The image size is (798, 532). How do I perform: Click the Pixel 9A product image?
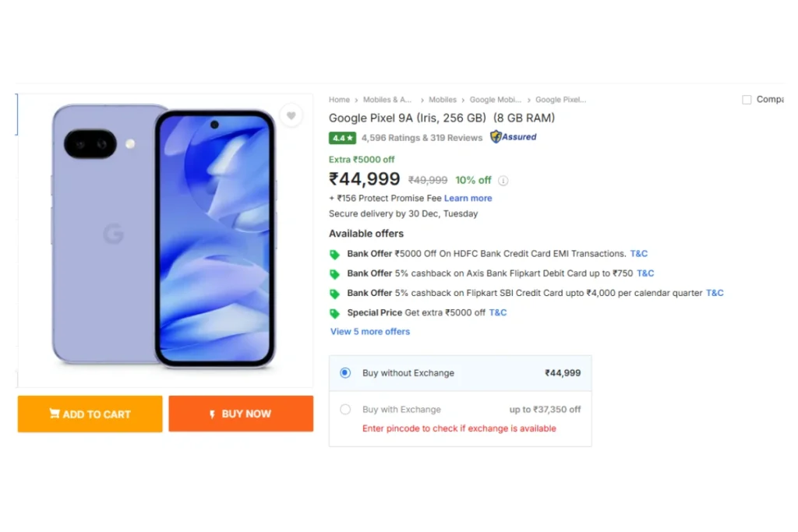tap(164, 237)
